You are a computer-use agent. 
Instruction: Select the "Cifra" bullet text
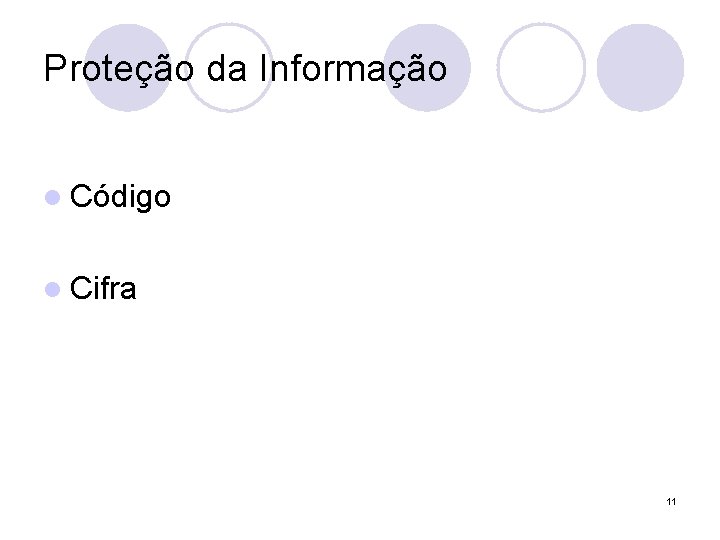tap(103, 289)
